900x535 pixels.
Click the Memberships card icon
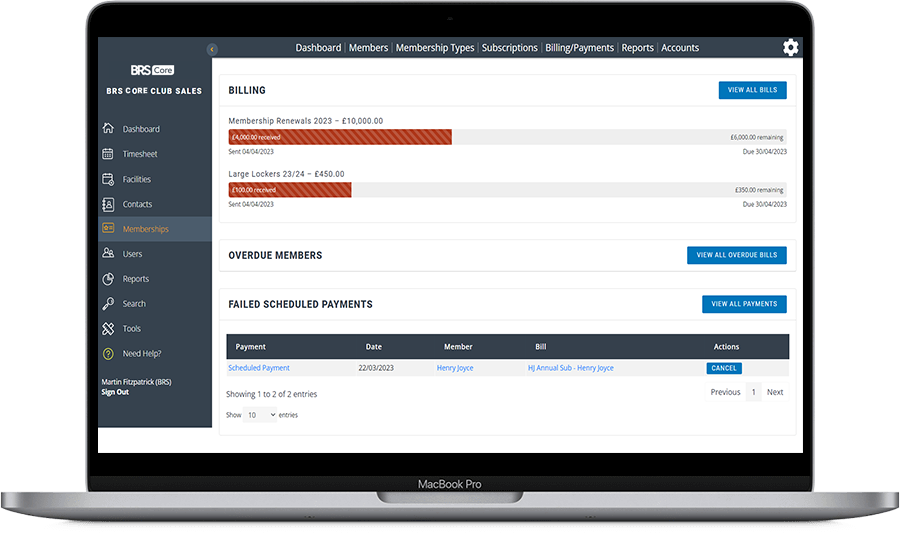click(x=108, y=228)
